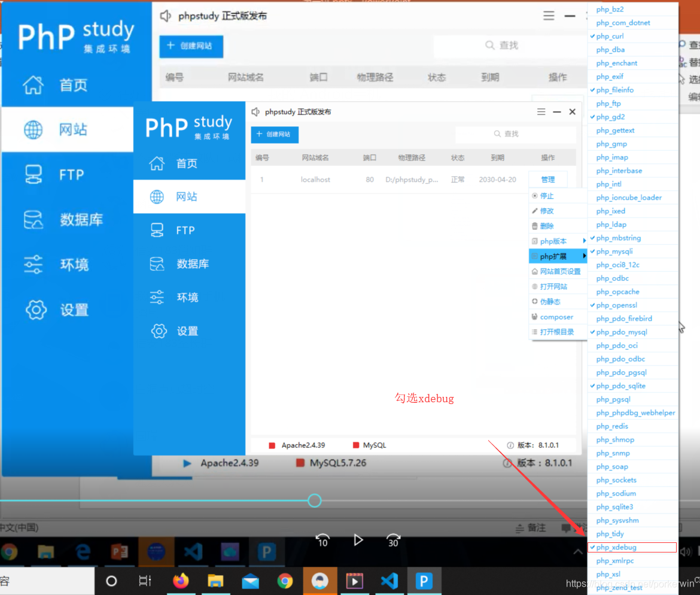Open hamburger menu in background phpstudy window

[549, 16]
